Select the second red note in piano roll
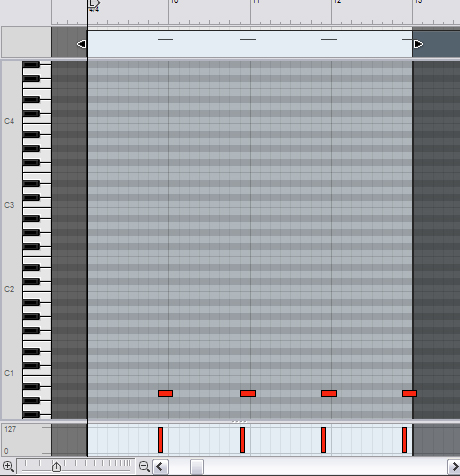 coord(248,394)
